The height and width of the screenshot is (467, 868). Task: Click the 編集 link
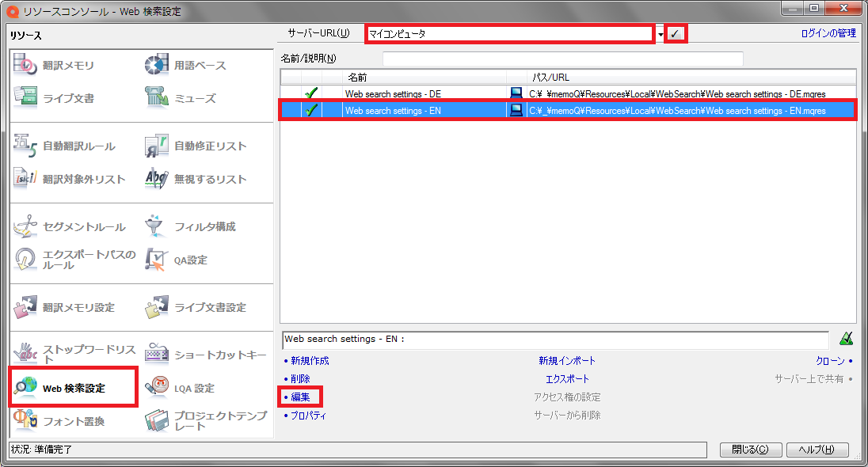tap(300, 397)
